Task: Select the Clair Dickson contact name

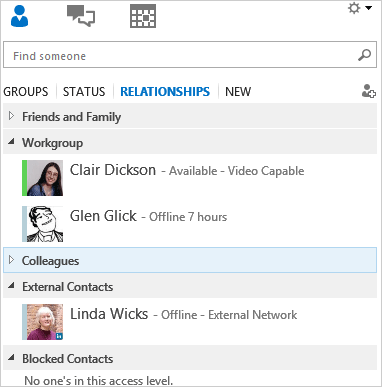Action: (113, 170)
